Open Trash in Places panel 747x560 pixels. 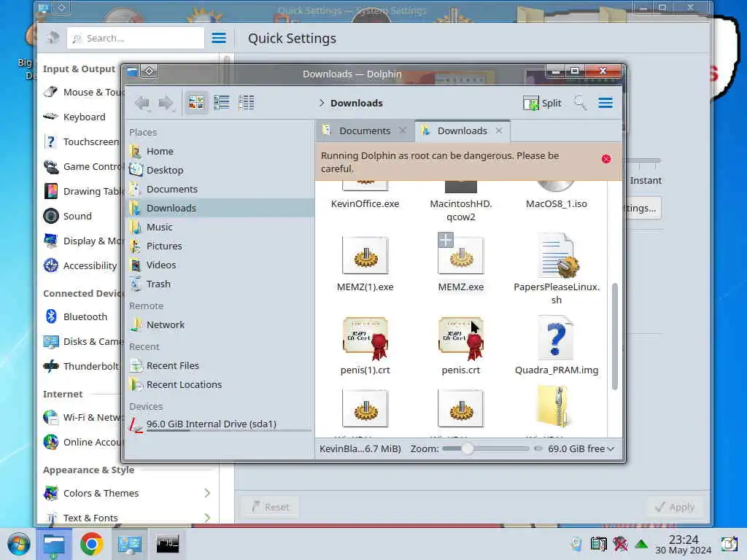pyautogui.click(x=220, y=284)
